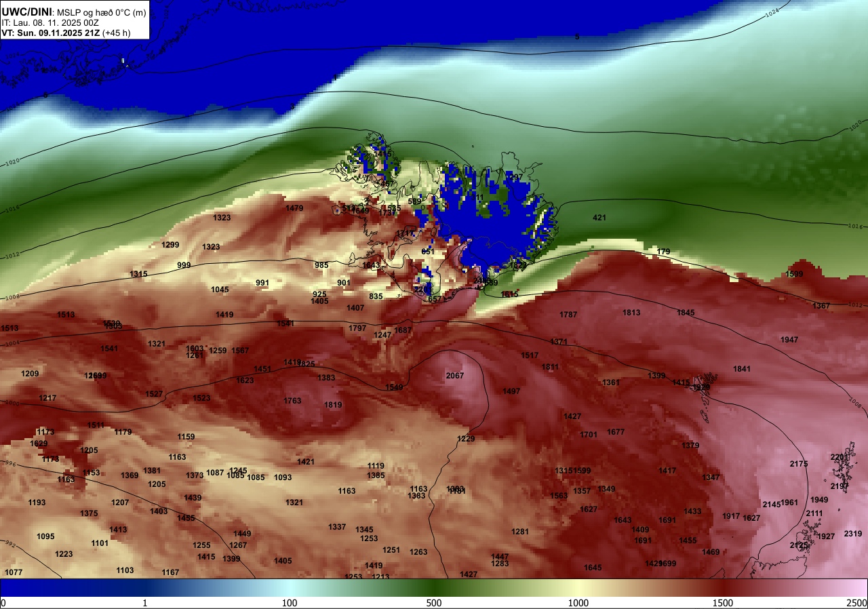Click the map value 2175
The height and width of the screenshot is (609, 868).
click(x=799, y=464)
